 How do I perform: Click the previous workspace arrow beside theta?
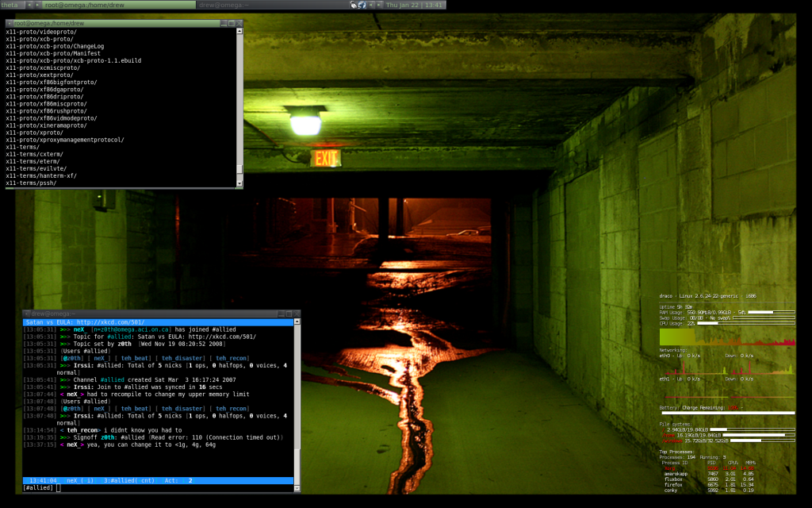tap(29, 5)
